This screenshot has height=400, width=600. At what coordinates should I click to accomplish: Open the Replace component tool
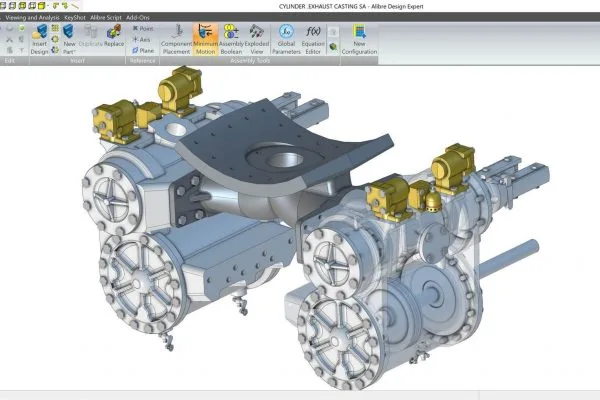(x=114, y=36)
